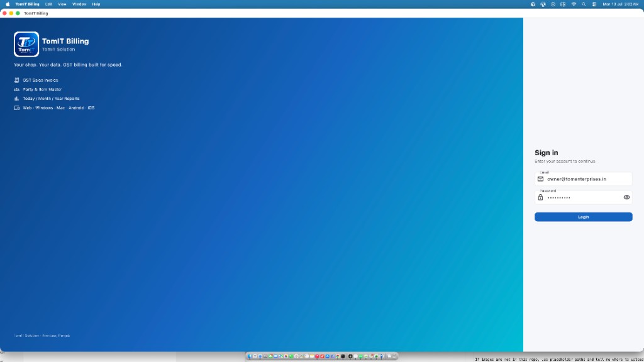Close the TomIT Billing window
Image resolution: width=644 pixels, height=362 pixels.
(4, 13)
